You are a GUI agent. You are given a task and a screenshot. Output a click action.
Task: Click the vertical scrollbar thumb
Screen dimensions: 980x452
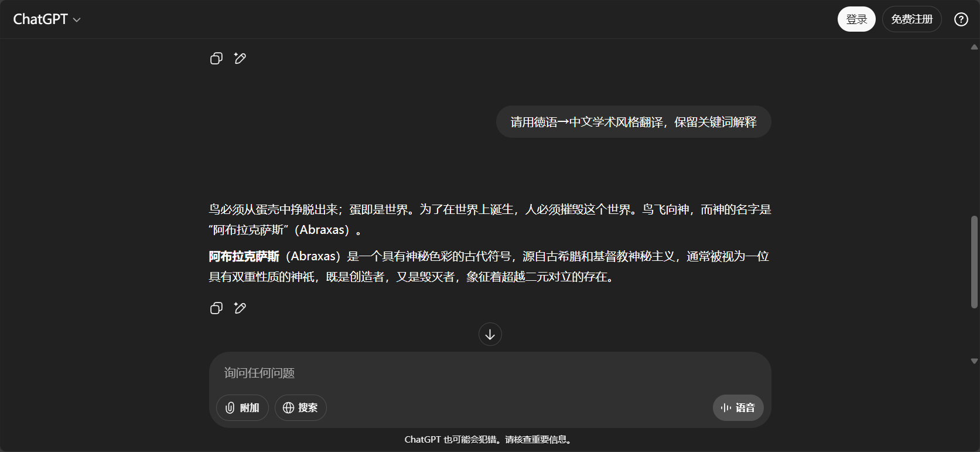pos(974,262)
